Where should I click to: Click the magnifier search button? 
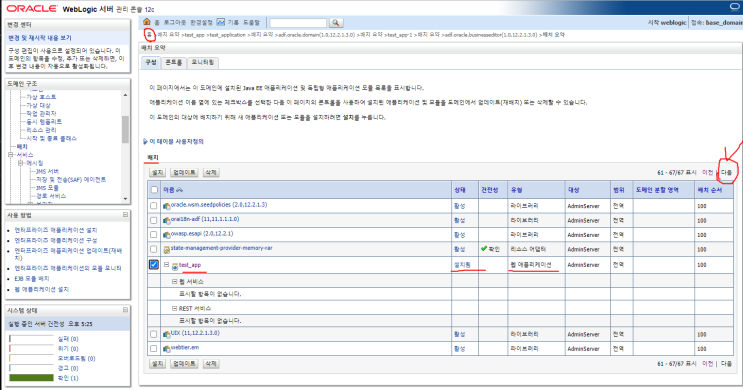click(335, 22)
